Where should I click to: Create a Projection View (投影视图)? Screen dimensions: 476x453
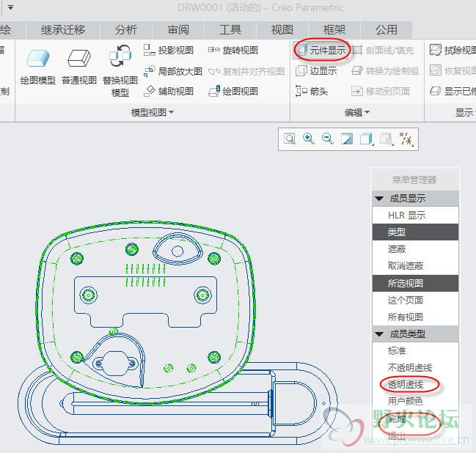[169, 50]
